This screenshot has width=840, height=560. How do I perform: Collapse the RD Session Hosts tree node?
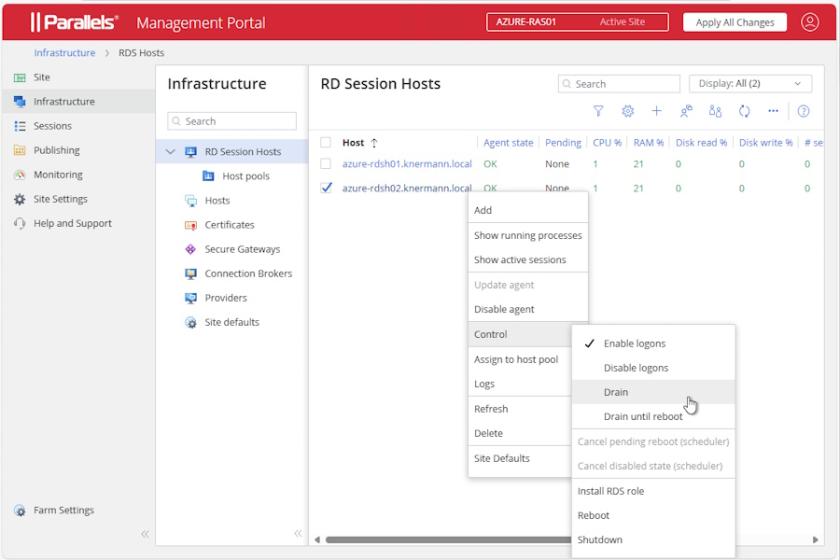(170, 152)
